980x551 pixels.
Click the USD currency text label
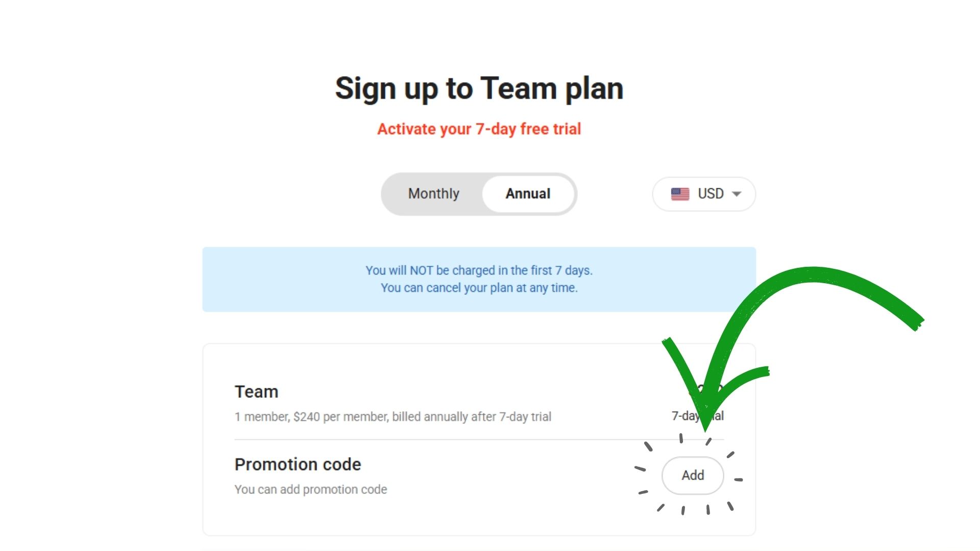coord(710,194)
